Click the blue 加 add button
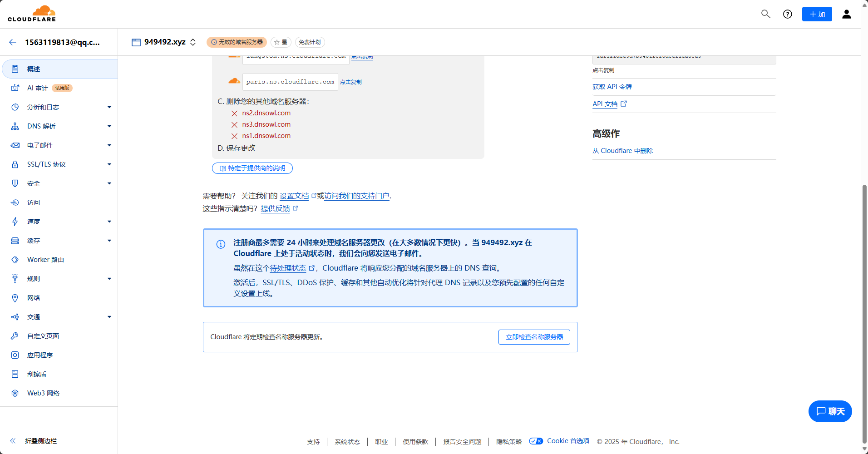 817,14
